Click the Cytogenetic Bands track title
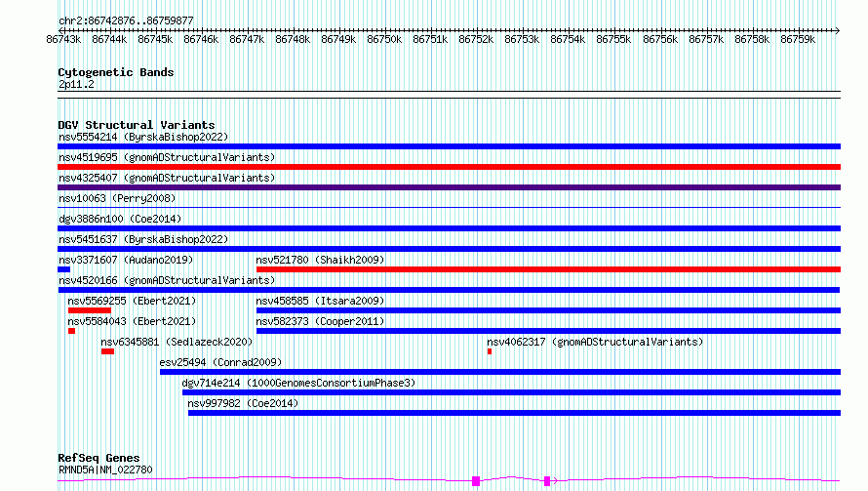Image resolution: width=868 pixels, height=491 pixels. click(x=116, y=72)
